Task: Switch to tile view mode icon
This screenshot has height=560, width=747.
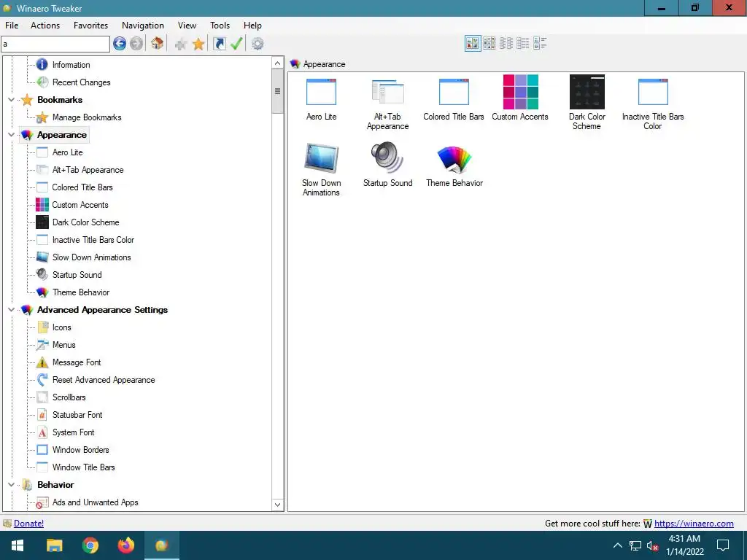Action: [x=540, y=43]
